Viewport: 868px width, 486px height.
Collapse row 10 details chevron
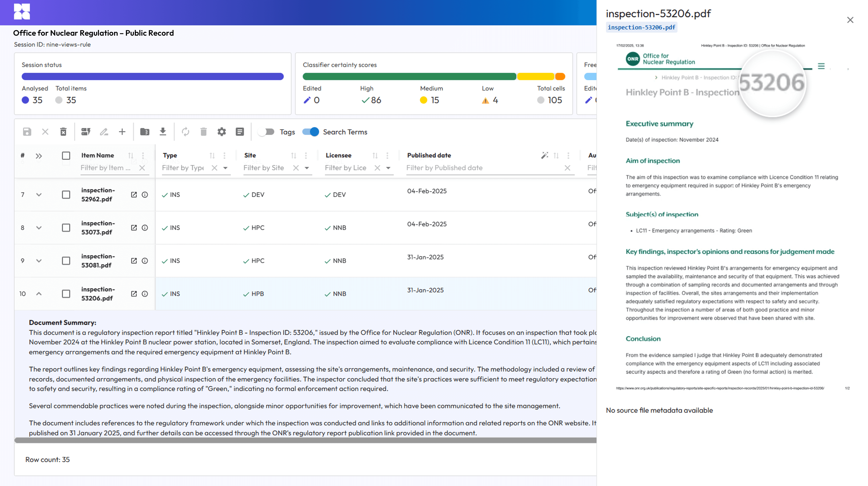click(39, 294)
